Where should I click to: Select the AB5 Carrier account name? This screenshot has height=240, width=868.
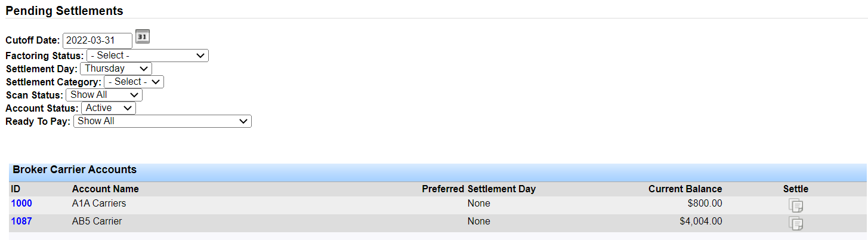[97, 221]
